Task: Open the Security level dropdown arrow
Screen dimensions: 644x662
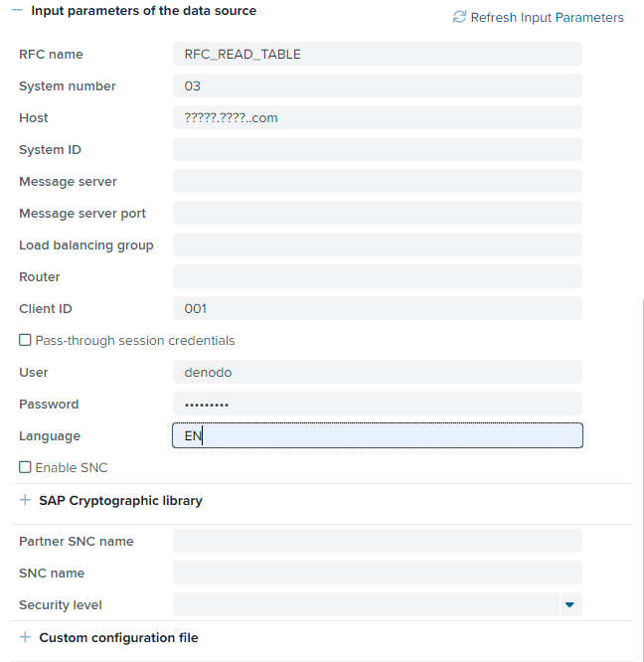Action: [569, 604]
